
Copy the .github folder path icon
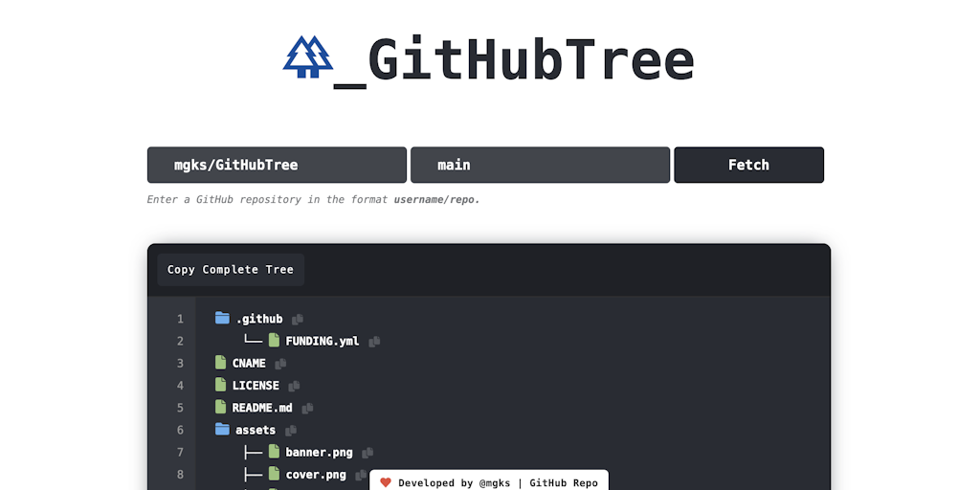(x=298, y=320)
